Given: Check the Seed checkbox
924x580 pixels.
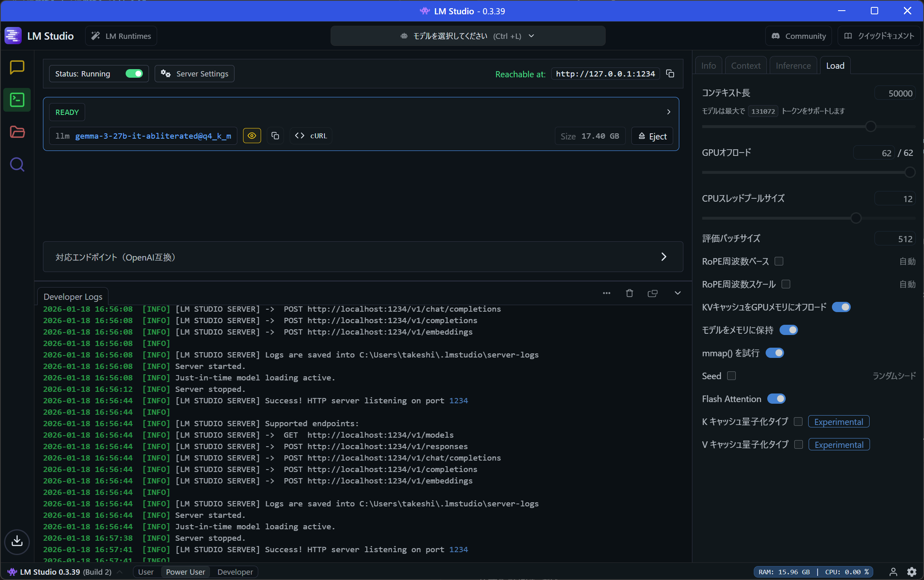Looking at the screenshot, I should click(732, 376).
